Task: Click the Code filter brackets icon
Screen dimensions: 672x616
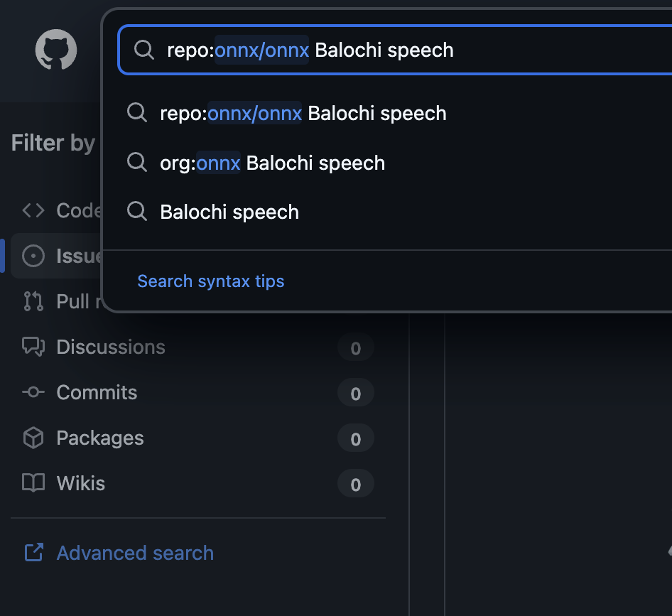Action: (x=33, y=210)
